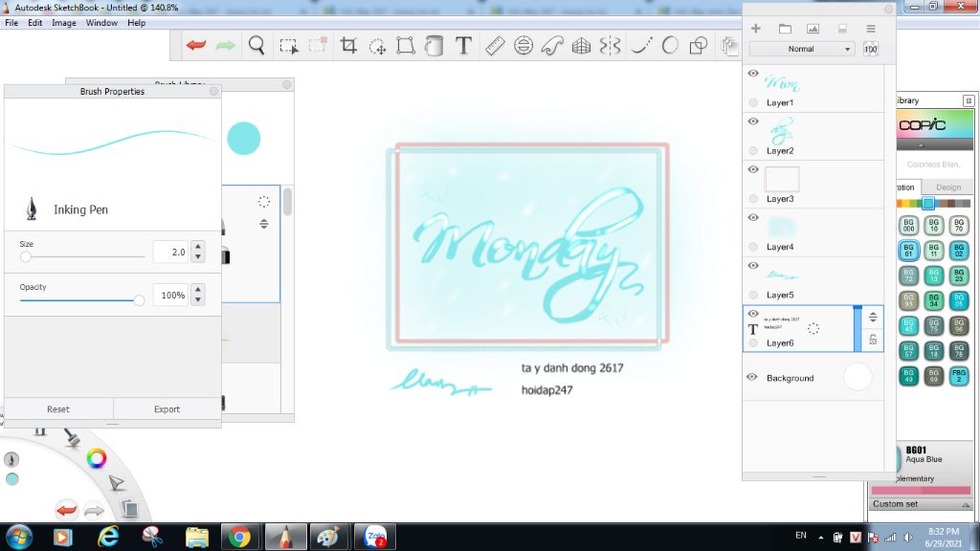Click the Export button
Viewport: 980px width, 551px height.
tap(167, 409)
